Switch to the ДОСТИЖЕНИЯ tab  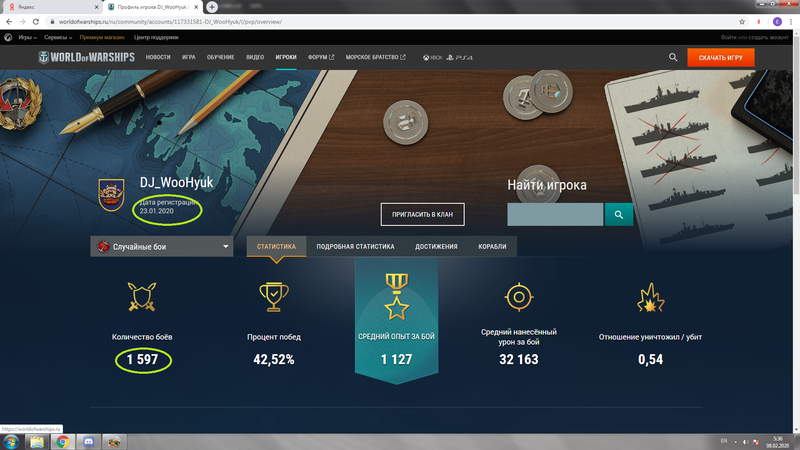[x=436, y=246]
